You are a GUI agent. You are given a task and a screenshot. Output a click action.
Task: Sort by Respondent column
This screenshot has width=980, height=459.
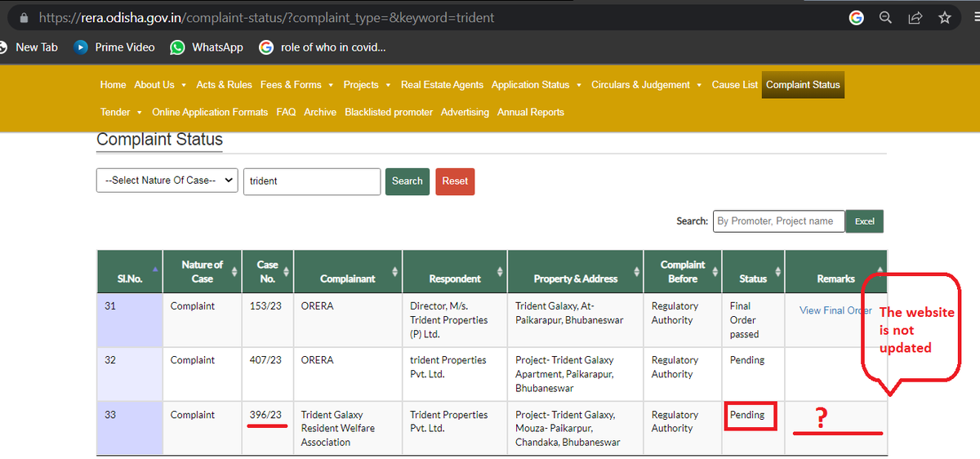455,271
